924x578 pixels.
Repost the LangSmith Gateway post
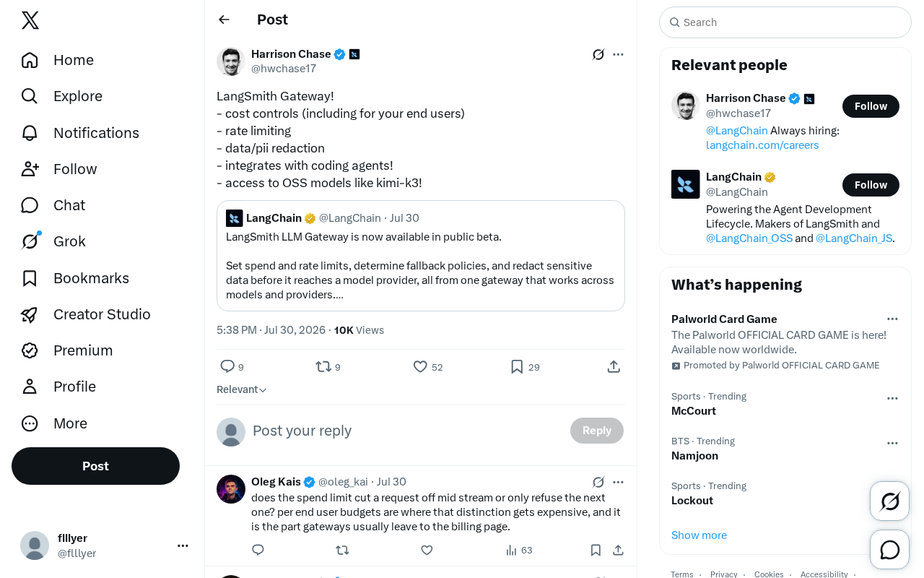pos(323,367)
